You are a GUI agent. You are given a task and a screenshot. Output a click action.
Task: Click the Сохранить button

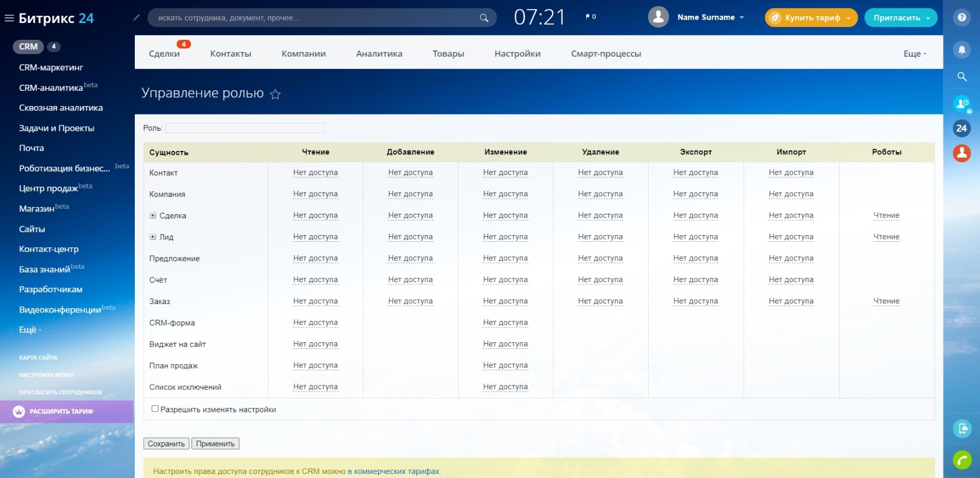click(x=166, y=444)
